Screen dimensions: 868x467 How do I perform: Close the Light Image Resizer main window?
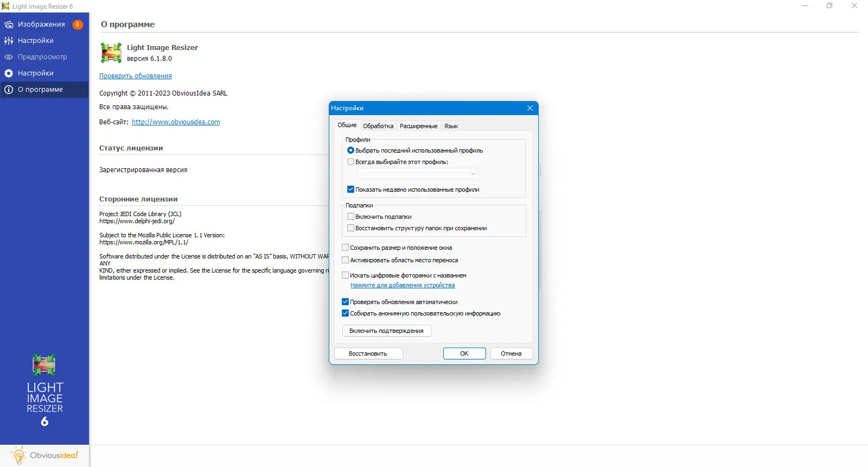click(854, 6)
